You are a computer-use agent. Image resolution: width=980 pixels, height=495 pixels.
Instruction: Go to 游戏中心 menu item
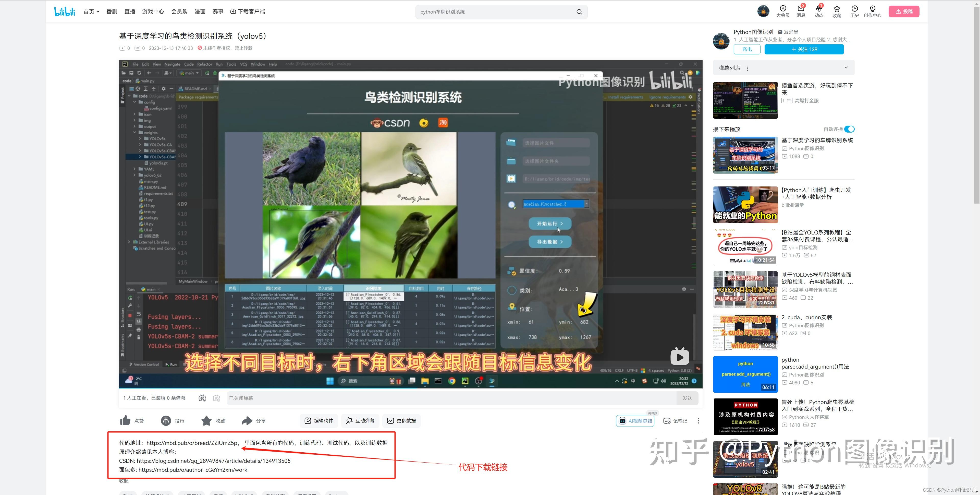153,11
